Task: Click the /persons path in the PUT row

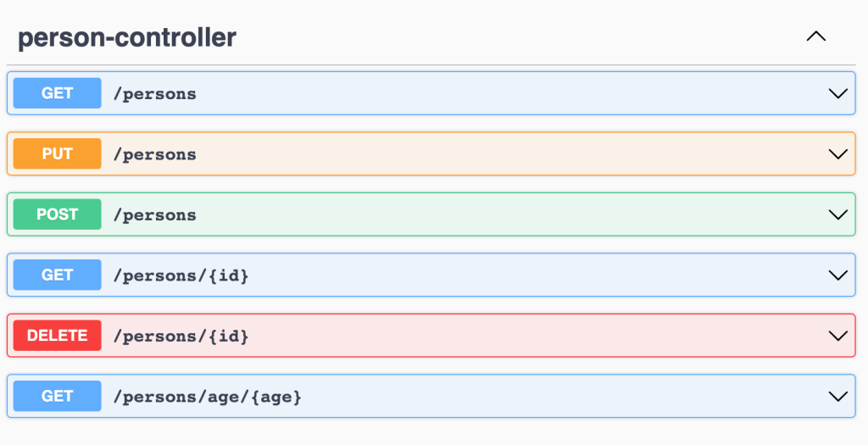Action: pos(155,154)
